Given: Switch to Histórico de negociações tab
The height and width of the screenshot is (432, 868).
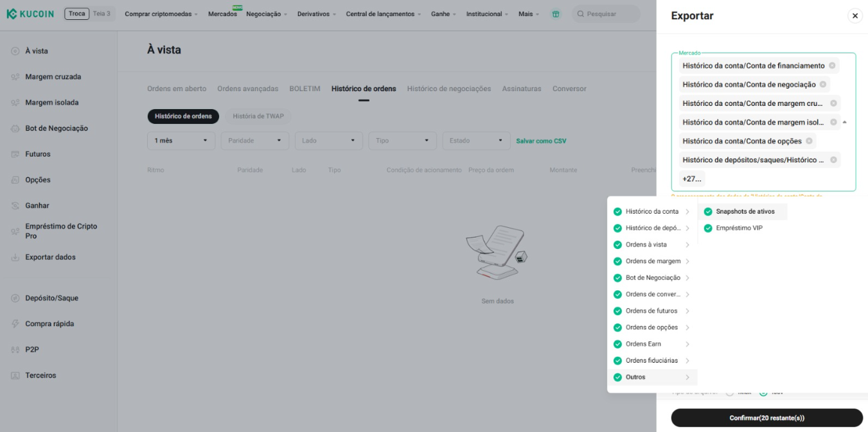Looking at the screenshot, I should 449,89.
